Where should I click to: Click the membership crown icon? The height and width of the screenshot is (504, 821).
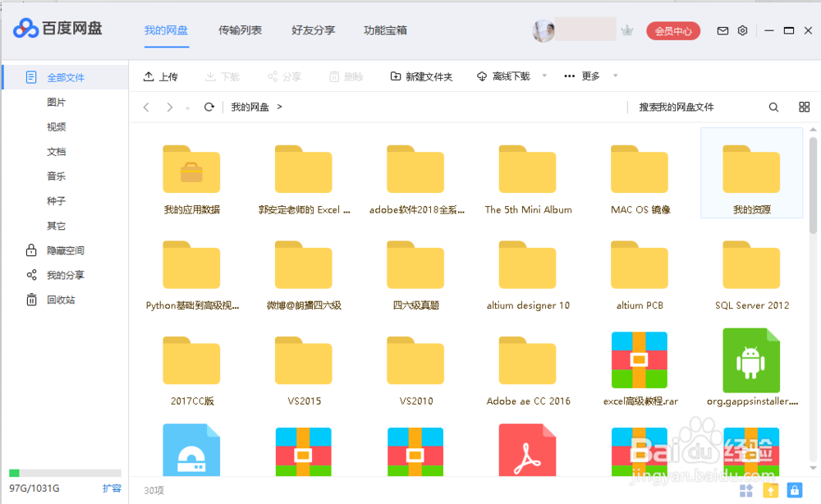click(626, 30)
